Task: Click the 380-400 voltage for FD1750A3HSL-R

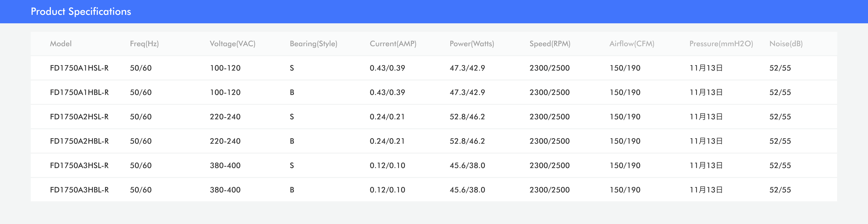Action: tap(225, 165)
